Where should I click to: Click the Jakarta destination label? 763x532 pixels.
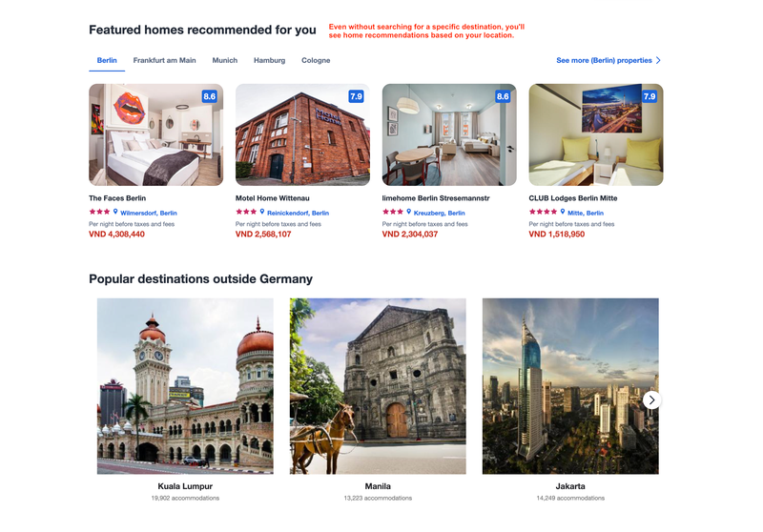pos(570,486)
